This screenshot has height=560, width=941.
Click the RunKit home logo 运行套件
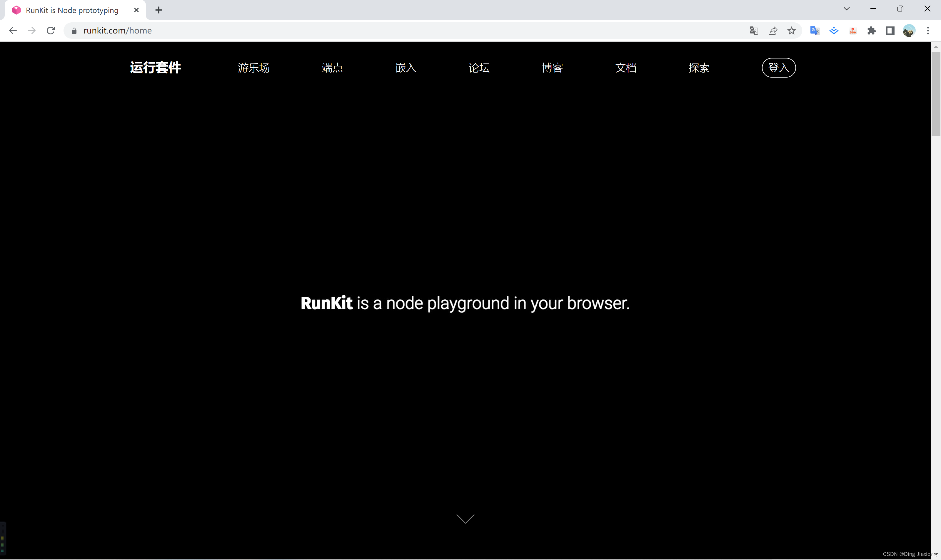[x=155, y=67]
